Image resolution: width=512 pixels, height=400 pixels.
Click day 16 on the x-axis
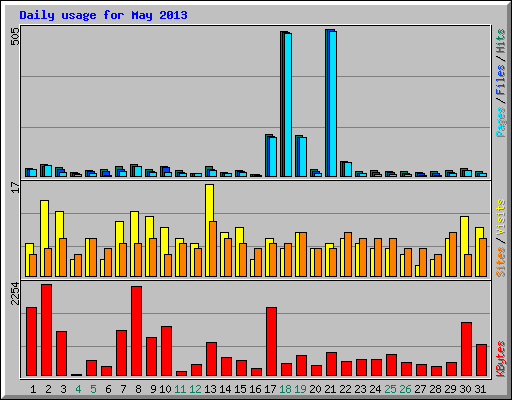[255, 389]
